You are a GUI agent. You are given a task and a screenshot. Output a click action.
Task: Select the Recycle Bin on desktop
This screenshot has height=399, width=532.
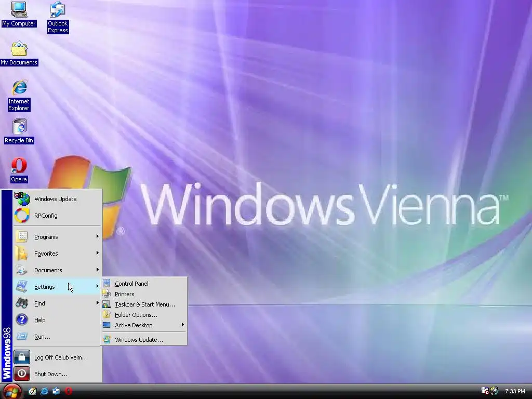19,131
